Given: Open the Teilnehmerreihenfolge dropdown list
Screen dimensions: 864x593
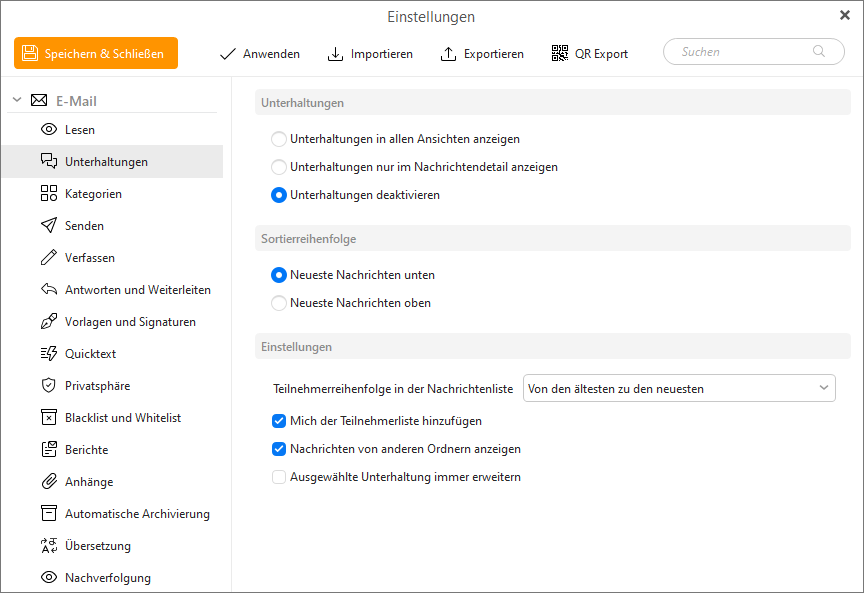Looking at the screenshot, I should point(679,388).
